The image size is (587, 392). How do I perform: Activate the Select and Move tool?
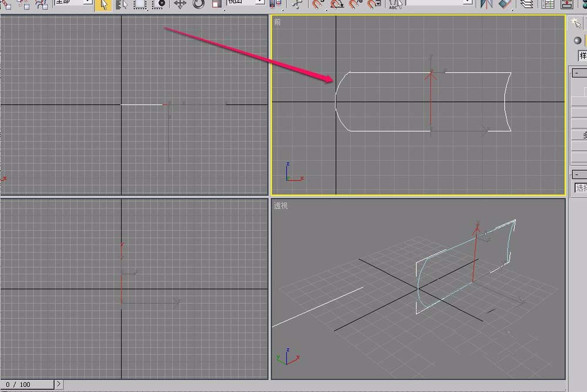click(x=180, y=5)
